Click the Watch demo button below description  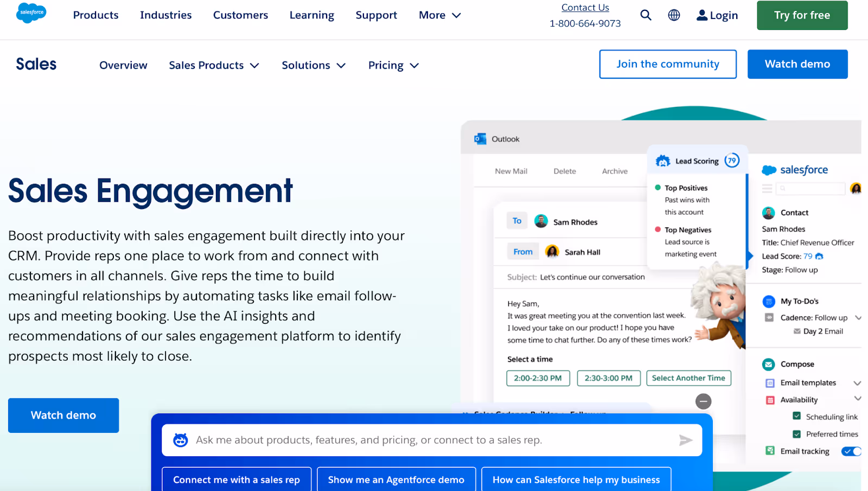point(63,415)
